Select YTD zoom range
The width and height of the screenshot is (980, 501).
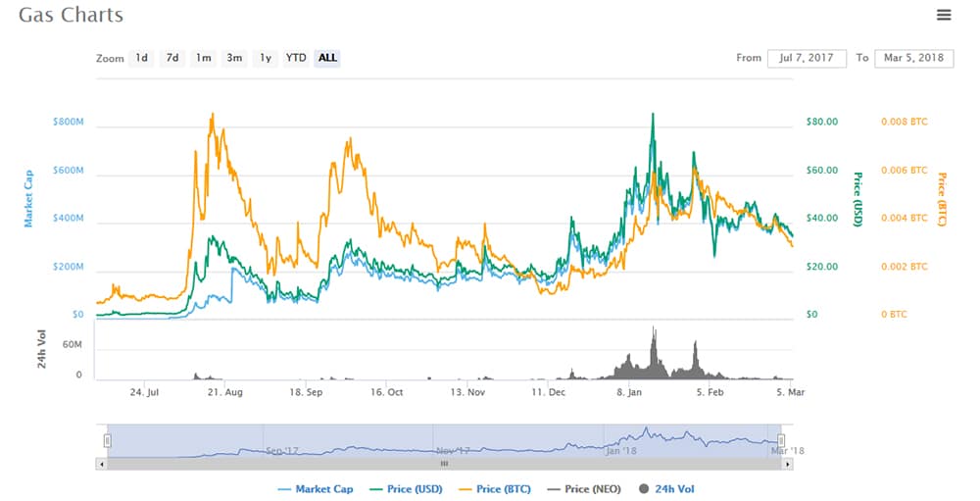295,58
